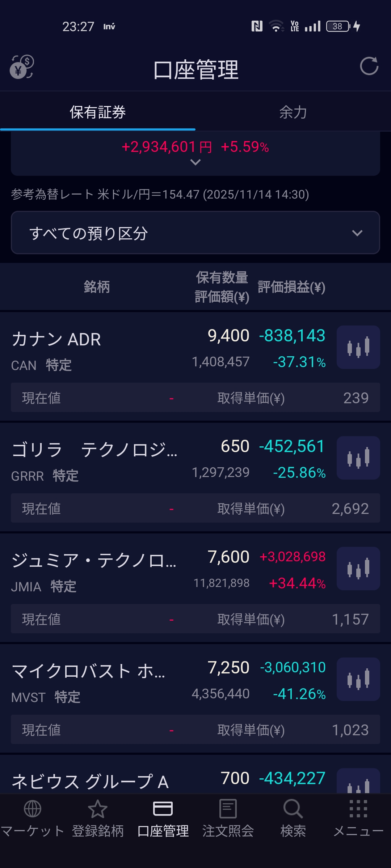Switch to the 余力 tab

293,112
